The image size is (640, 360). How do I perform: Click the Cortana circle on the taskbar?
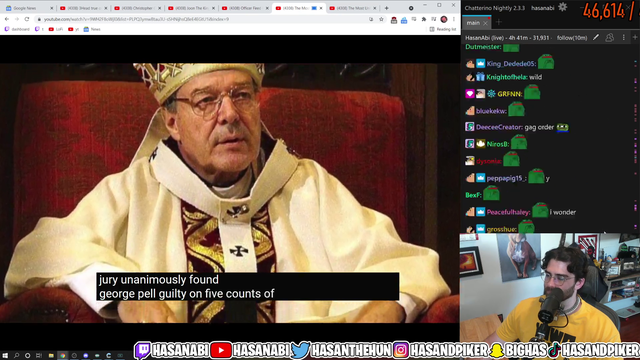click(27, 356)
